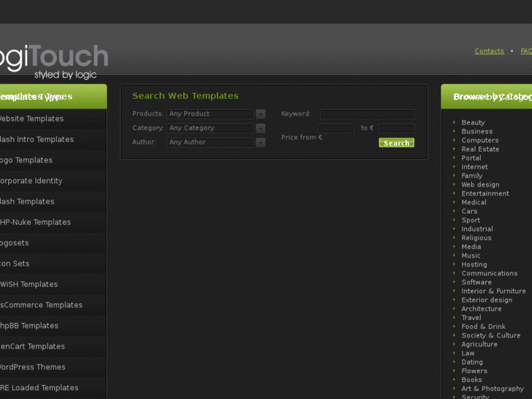
Task: Open the Products dropdown arrow
Action: (261, 113)
